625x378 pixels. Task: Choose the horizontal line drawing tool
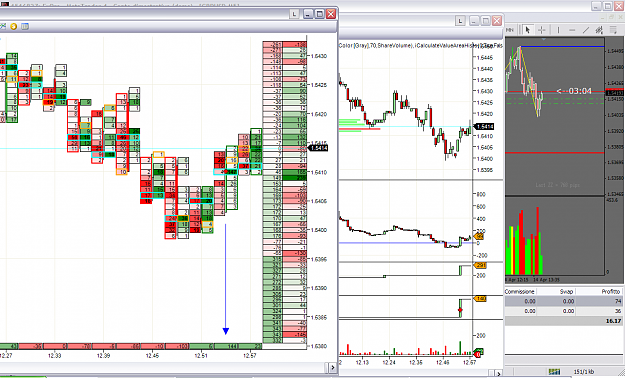572,30
